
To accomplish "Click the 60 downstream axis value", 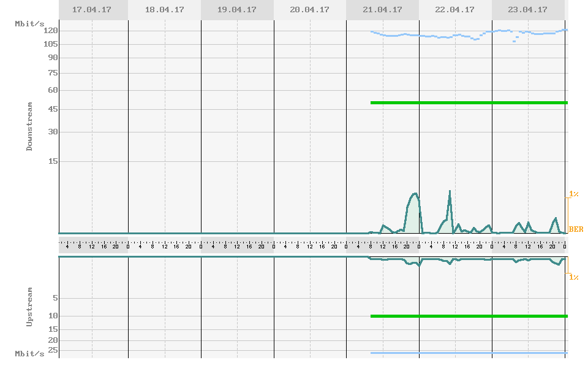I will 52,90.
